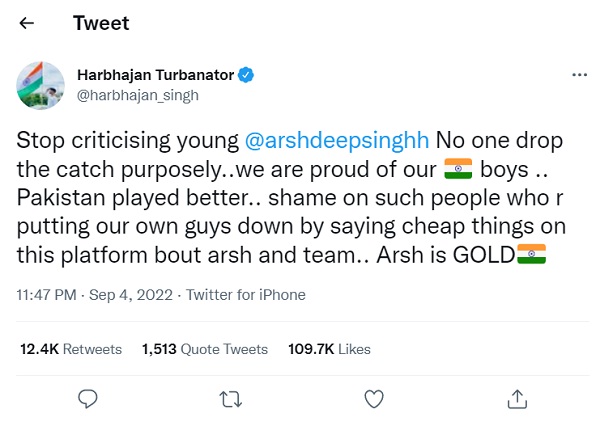Image resolution: width=600 pixels, height=422 pixels.
Task: Reply to the tweet via speech bubble icon
Action: click(87, 399)
